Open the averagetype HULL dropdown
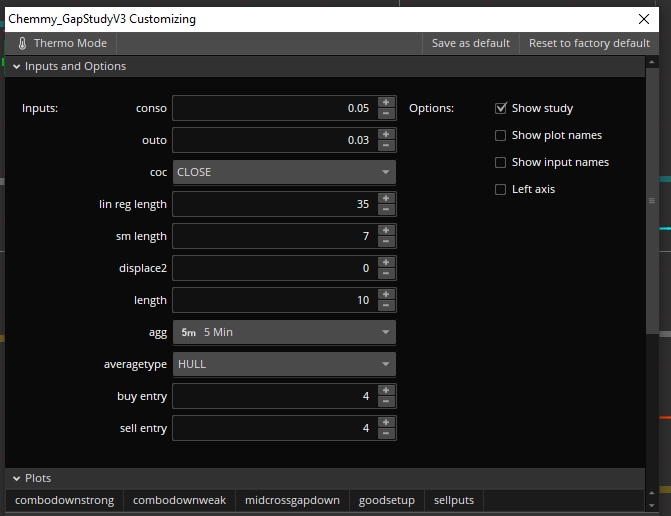Image resolution: width=671 pixels, height=516 pixels. [284, 364]
